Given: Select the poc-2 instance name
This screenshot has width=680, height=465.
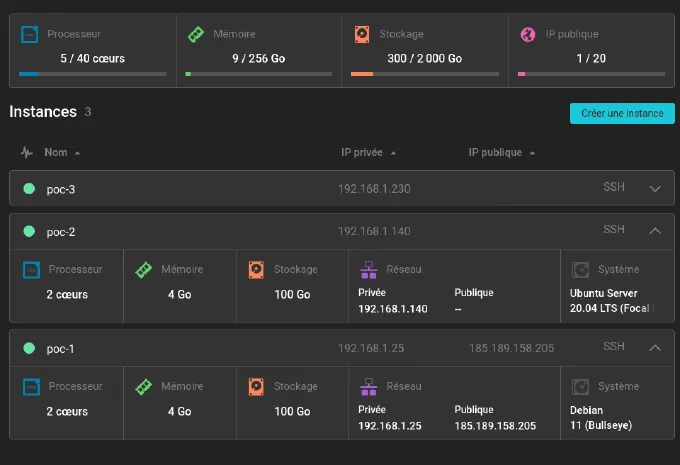Looking at the screenshot, I should pyautogui.click(x=61, y=232).
